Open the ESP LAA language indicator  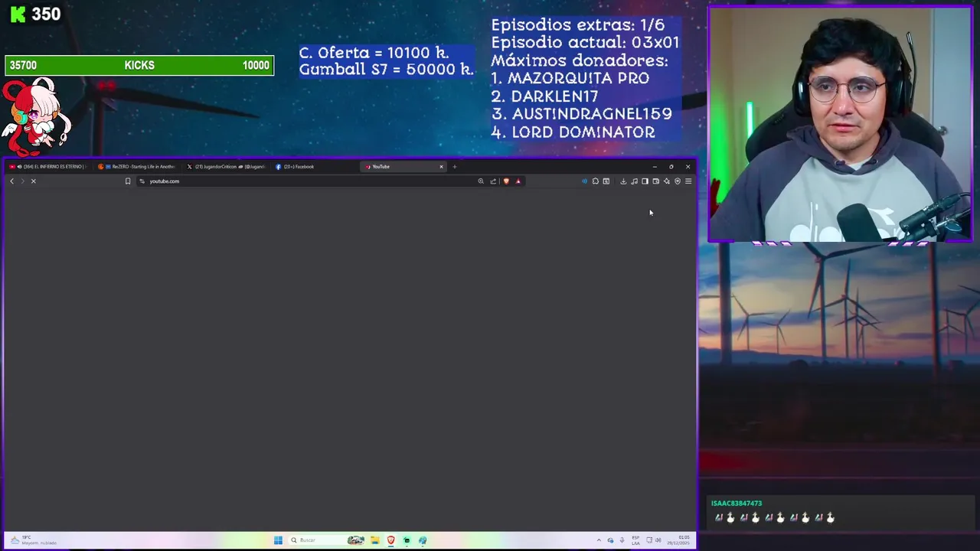635,540
